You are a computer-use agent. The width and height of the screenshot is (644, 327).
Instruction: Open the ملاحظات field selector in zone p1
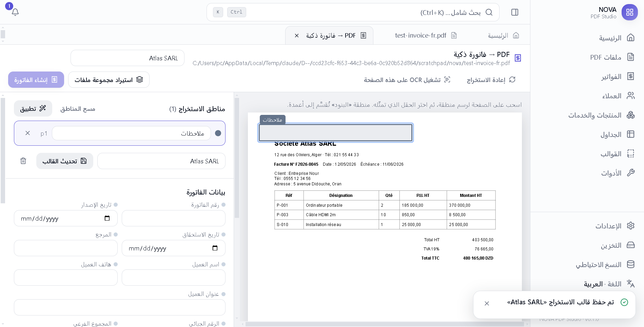pos(131,133)
